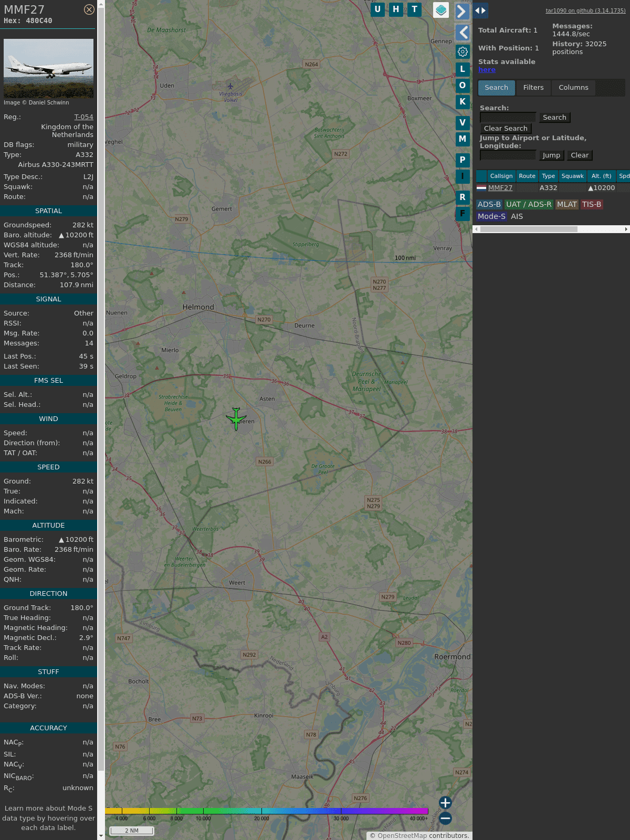Click the U map button
The width and height of the screenshot is (630, 840).
(x=377, y=9)
